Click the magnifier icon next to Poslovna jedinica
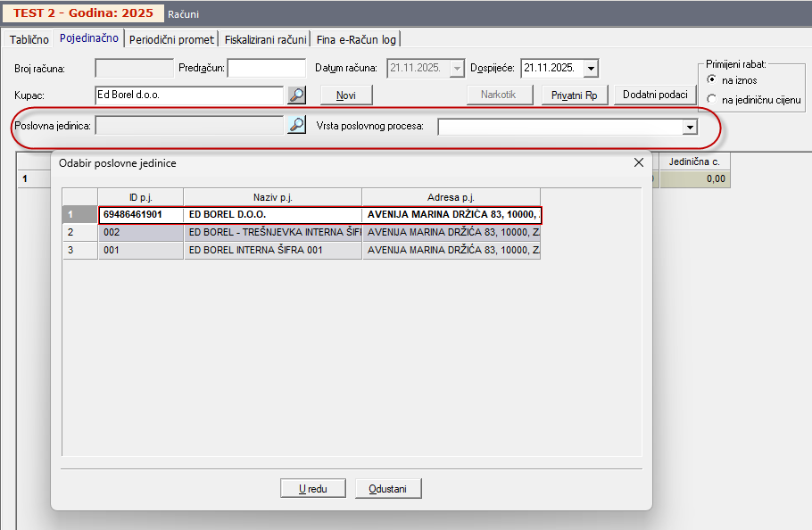This screenshot has height=530, width=812. point(296,126)
